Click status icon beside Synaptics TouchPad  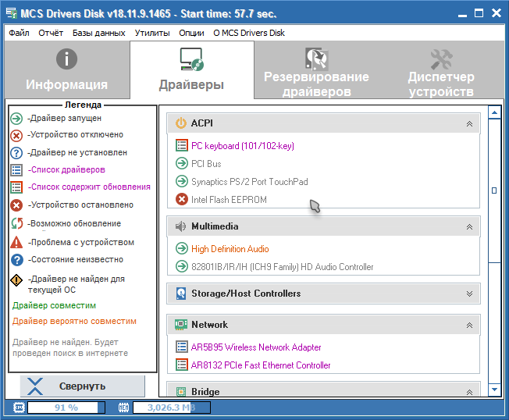tap(182, 181)
